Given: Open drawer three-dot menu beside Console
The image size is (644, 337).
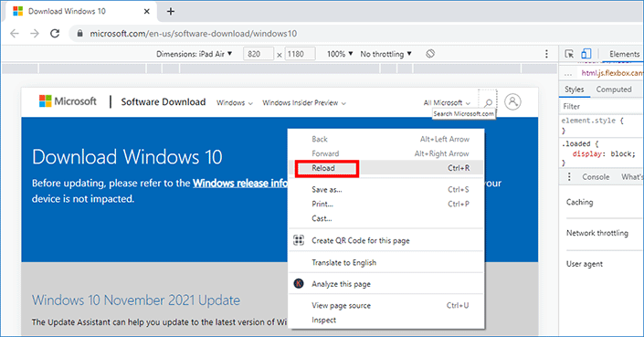Looking at the screenshot, I should (x=569, y=176).
